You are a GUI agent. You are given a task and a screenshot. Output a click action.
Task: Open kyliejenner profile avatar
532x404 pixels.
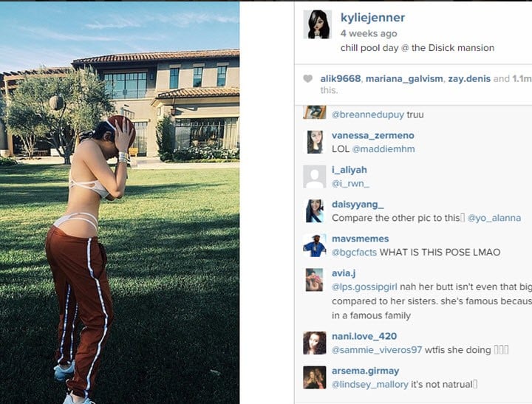pyautogui.click(x=317, y=24)
